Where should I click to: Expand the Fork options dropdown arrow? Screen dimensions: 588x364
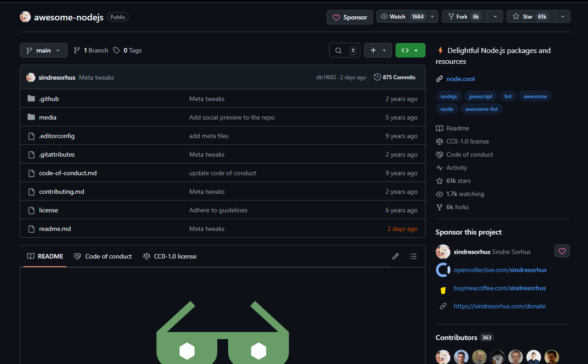(495, 17)
